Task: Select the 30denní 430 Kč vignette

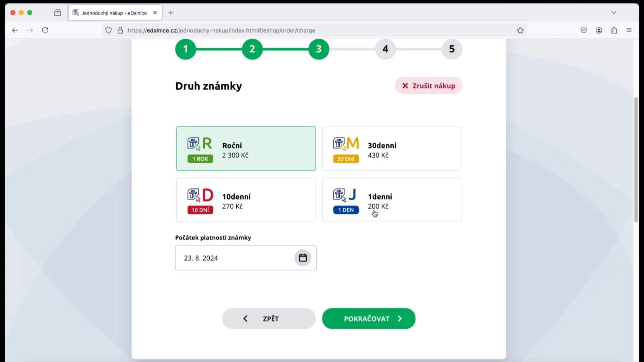Action: coord(392,148)
